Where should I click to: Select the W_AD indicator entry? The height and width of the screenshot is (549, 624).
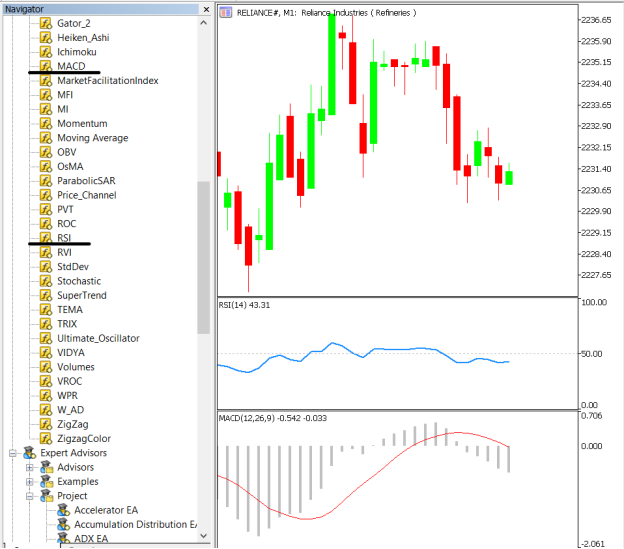coord(70,410)
